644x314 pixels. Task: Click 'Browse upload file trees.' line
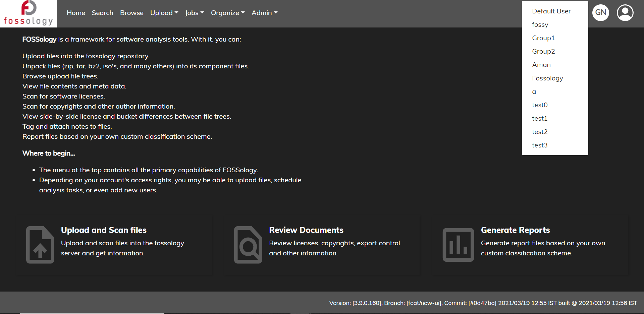[x=60, y=76]
